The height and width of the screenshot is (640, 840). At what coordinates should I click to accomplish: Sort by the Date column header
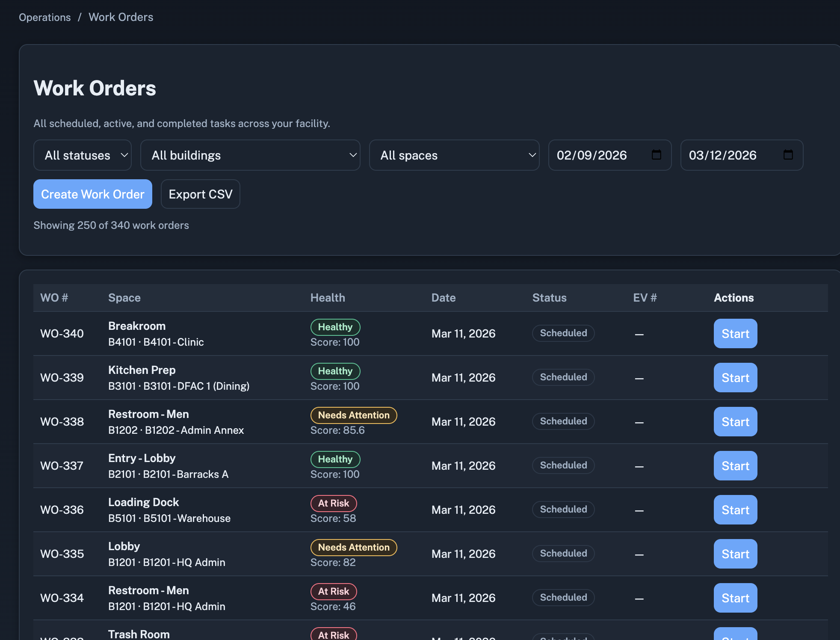tap(443, 297)
